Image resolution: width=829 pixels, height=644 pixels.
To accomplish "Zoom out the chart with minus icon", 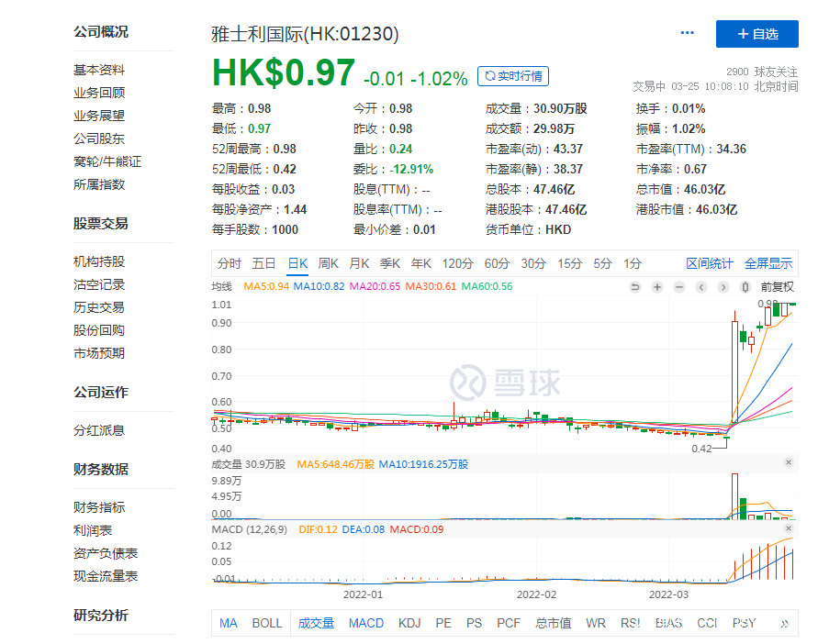I will [x=679, y=287].
